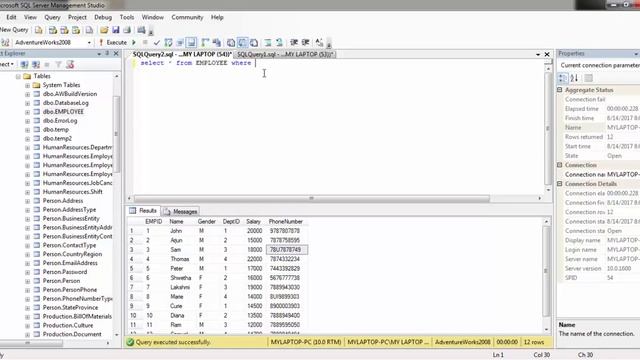
Task: Click the Object Explorer filter icon
Action: click(58, 64)
